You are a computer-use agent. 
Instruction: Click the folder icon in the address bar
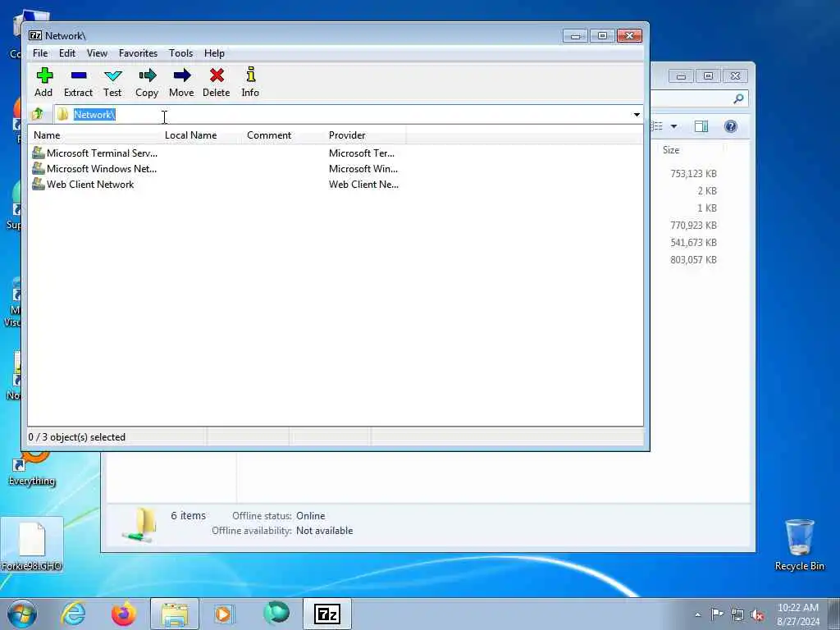pyautogui.click(x=62, y=114)
